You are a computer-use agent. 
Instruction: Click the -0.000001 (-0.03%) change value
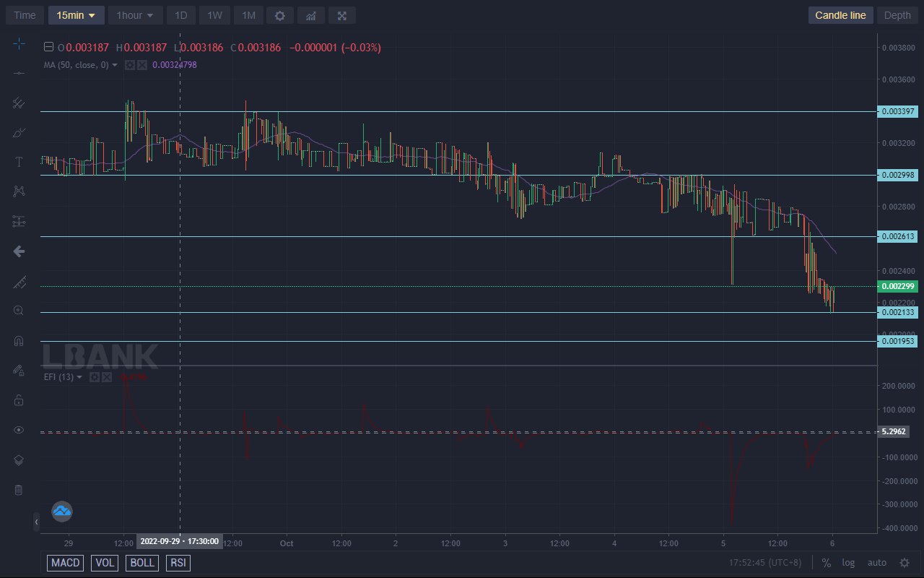[335, 48]
